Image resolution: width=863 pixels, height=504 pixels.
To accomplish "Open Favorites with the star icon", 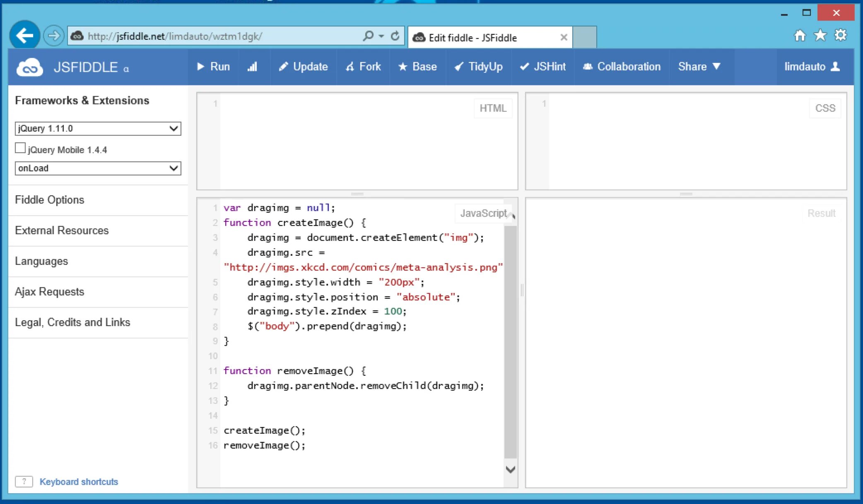I will tap(820, 36).
